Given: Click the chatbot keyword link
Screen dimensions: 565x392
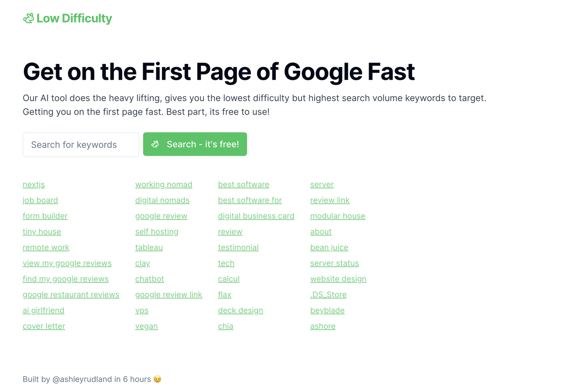Looking at the screenshot, I should point(150,279).
